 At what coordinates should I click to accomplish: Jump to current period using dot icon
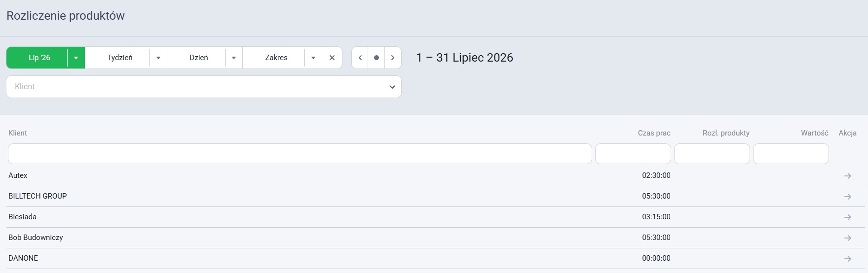pos(377,58)
